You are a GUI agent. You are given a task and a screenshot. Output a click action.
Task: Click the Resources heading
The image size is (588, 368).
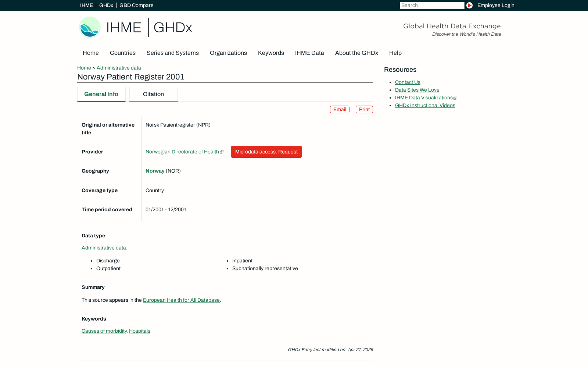[x=400, y=70]
